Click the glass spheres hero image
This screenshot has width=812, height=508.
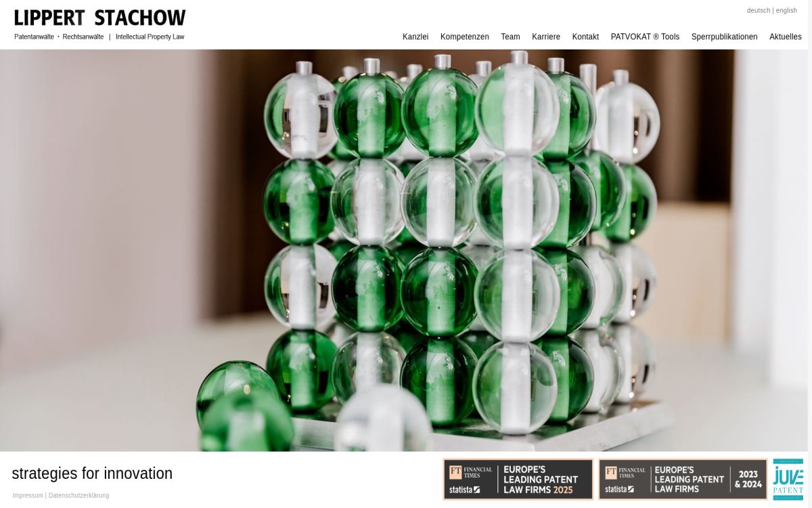coord(406,250)
